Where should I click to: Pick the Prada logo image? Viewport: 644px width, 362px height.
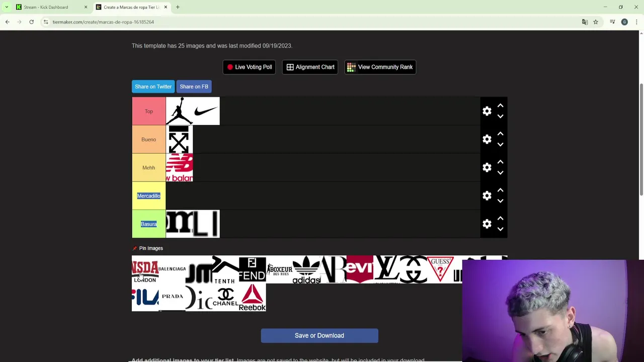(172, 297)
